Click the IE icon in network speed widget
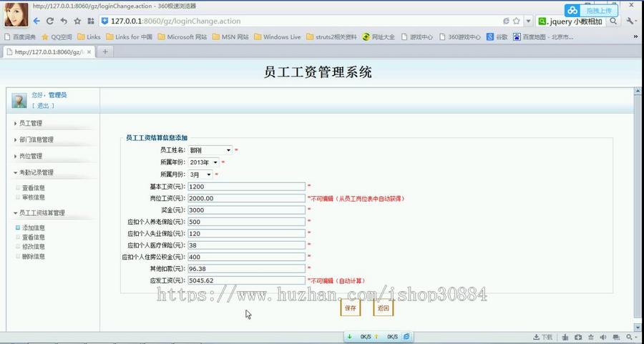The height and width of the screenshot is (344, 644). pyautogui.click(x=406, y=337)
